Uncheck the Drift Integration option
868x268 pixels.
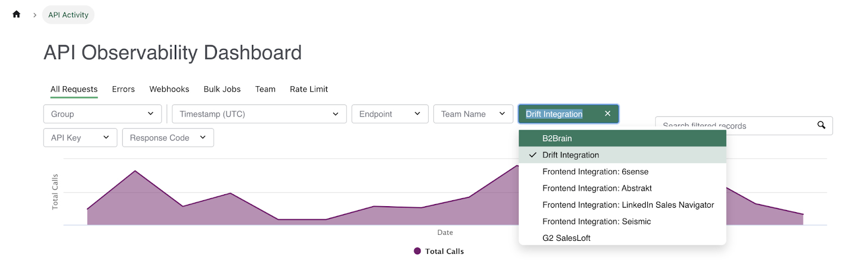tap(571, 155)
